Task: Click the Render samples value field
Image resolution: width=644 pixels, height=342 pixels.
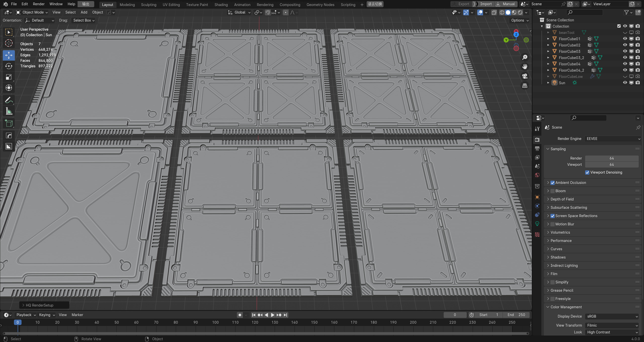Action: click(x=612, y=158)
